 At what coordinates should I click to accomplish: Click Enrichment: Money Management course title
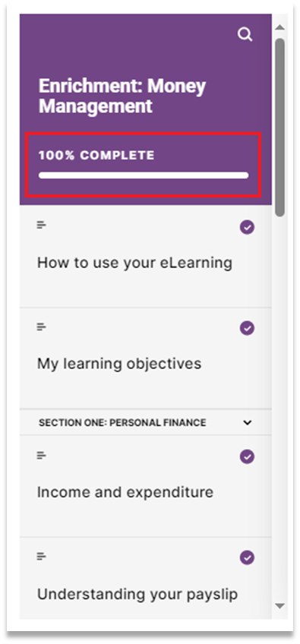[x=122, y=96]
